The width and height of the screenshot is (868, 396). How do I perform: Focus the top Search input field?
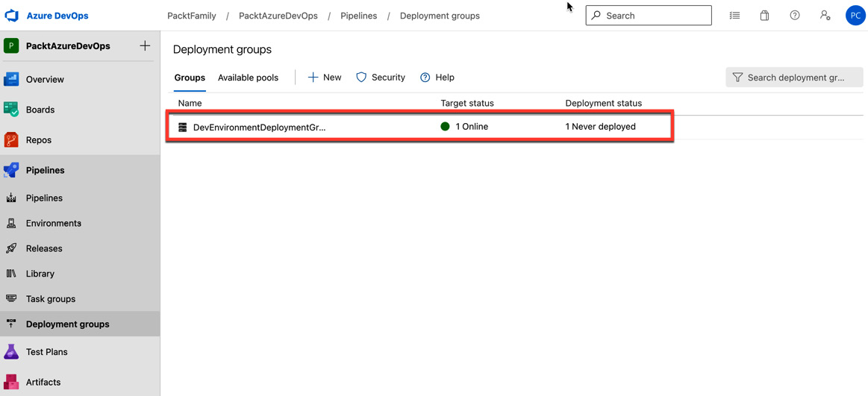coord(649,16)
